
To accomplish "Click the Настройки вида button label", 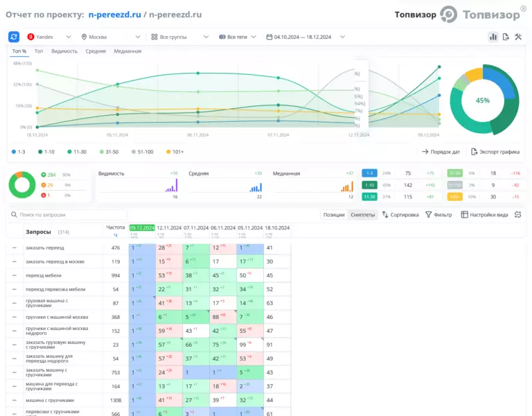I will [x=489, y=215].
